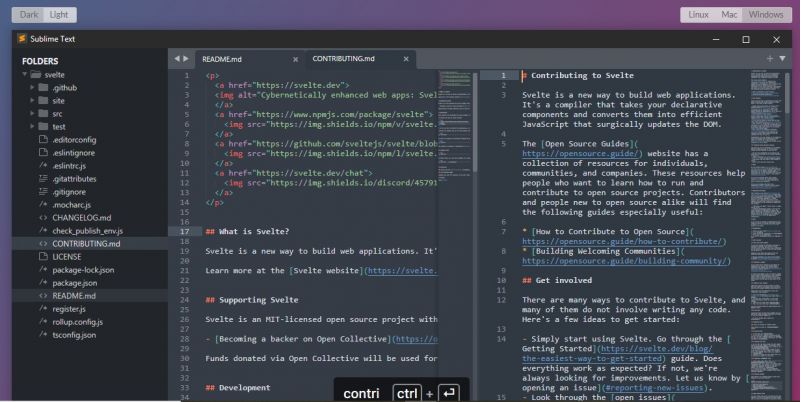
Task: Select the Windows platform option
Action: [x=766, y=15]
